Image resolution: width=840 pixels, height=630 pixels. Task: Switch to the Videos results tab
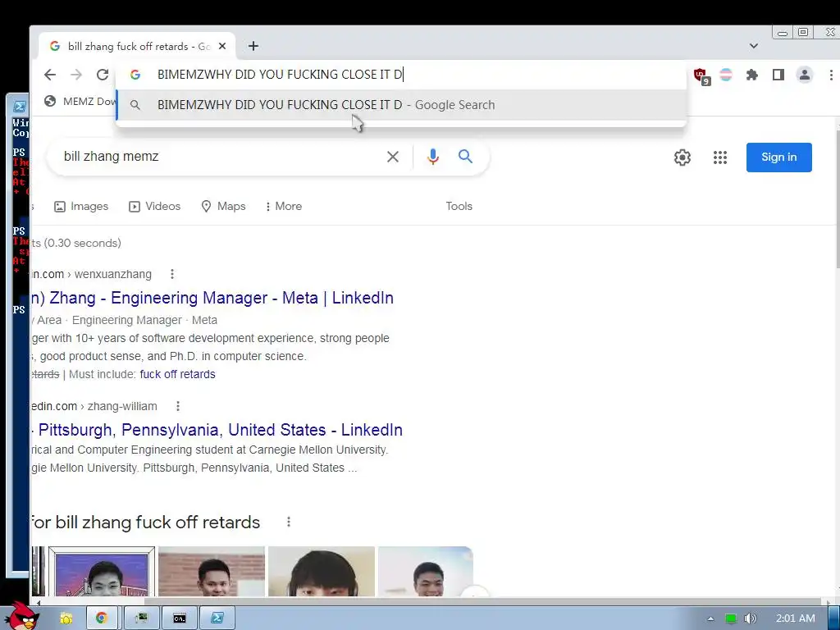click(155, 206)
